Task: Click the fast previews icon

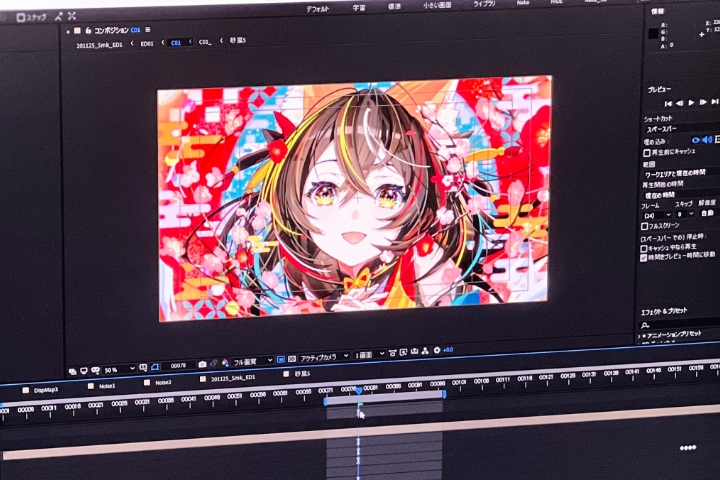Action: tap(403, 352)
